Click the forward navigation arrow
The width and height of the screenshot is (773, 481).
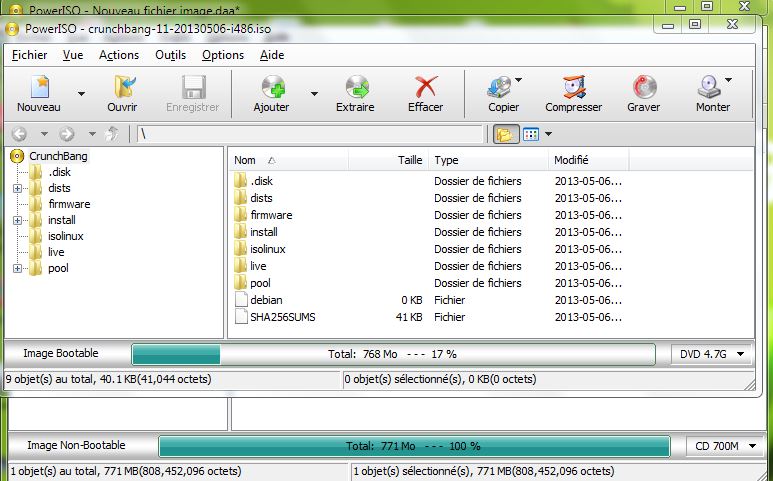click(67, 134)
